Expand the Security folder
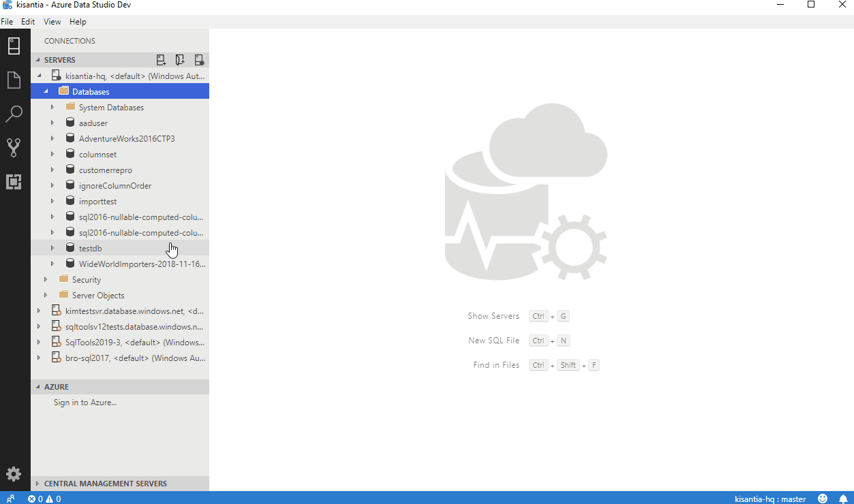Screen dimensions: 854x504 [x=45, y=279]
